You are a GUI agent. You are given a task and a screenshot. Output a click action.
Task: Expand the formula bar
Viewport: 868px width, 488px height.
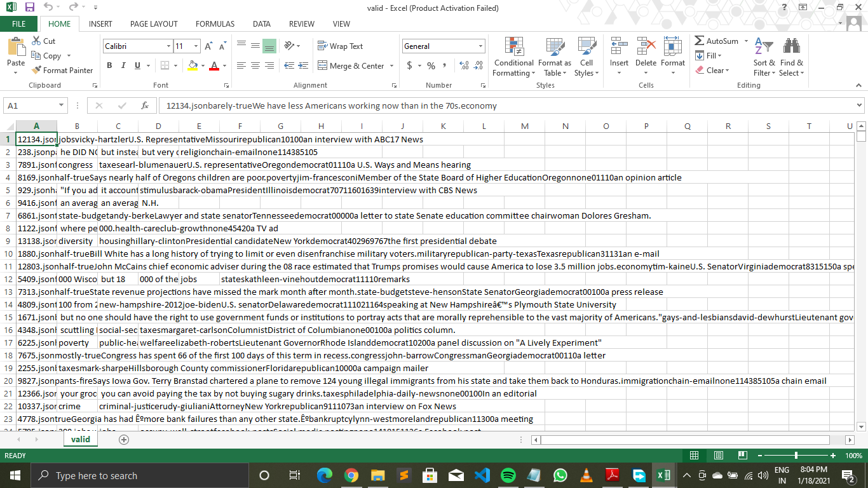pos(859,105)
